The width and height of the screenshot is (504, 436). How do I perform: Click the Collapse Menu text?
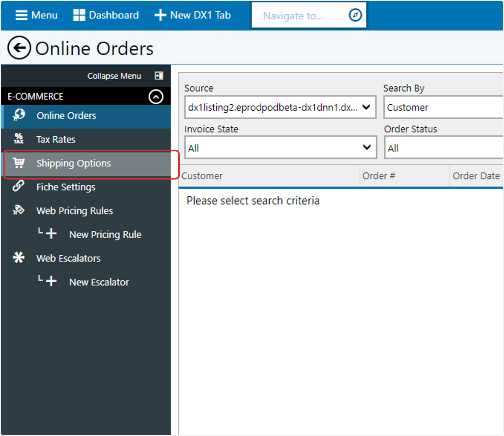114,76
